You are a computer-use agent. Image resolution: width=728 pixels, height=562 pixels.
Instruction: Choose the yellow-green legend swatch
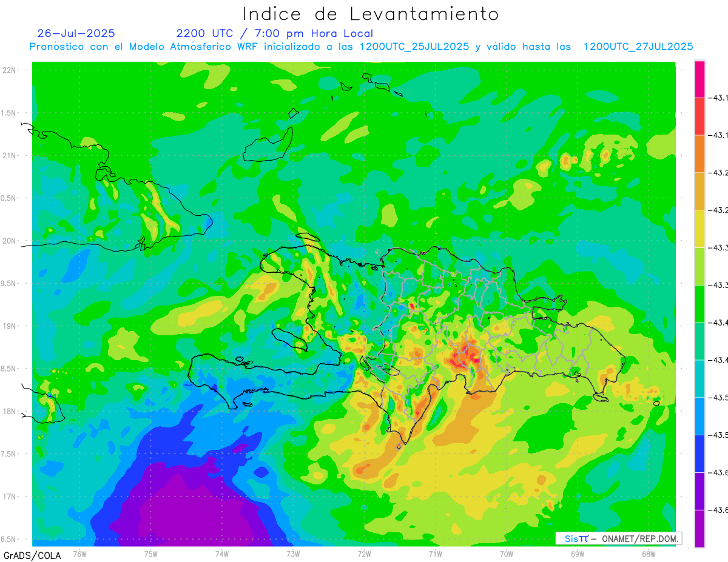699,266
